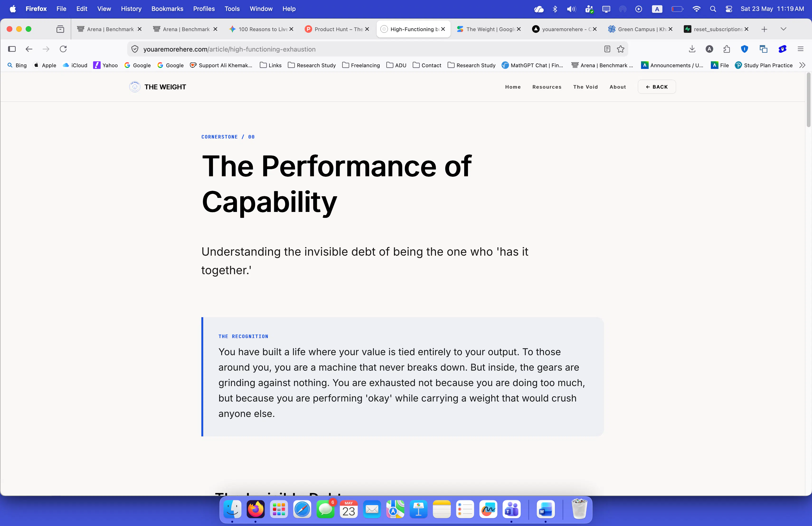812x526 pixels.
Task: Open Finder from the Dock
Action: coord(232,510)
